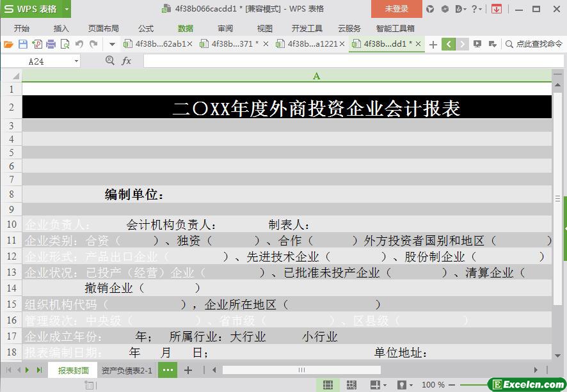This screenshot has width=567, height=392.
Task: Click the Print Preview icon
Action: click(x=65, y=44)
